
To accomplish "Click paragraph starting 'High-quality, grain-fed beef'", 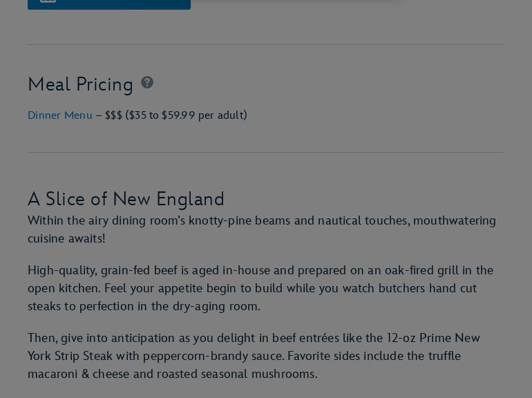I will [x=260, y=288].
